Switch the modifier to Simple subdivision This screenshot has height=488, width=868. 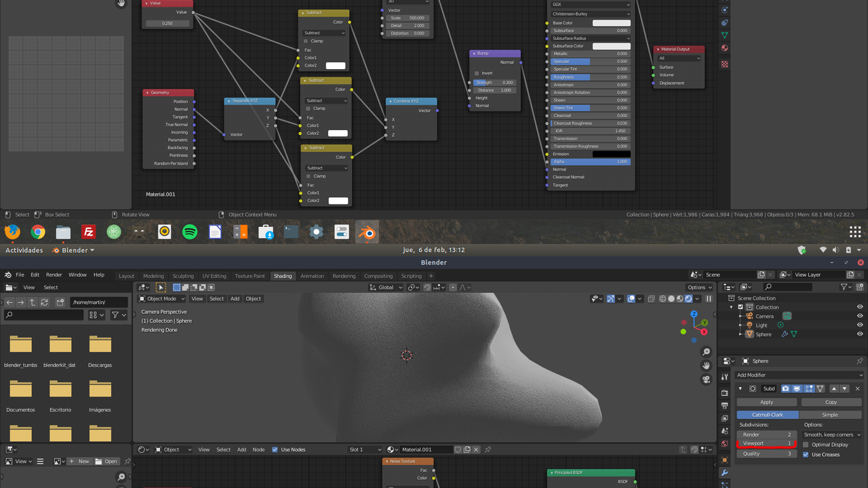(x=831, y=414)
